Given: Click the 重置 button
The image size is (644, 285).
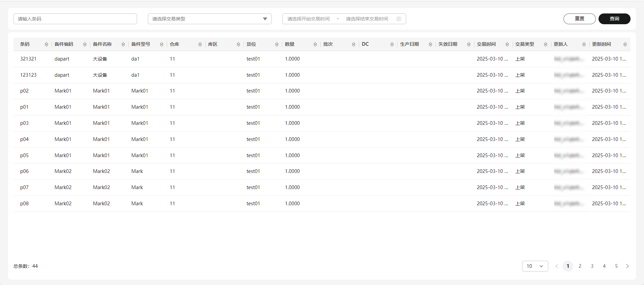Looking at the screenshot, I should tap(580, 19).
